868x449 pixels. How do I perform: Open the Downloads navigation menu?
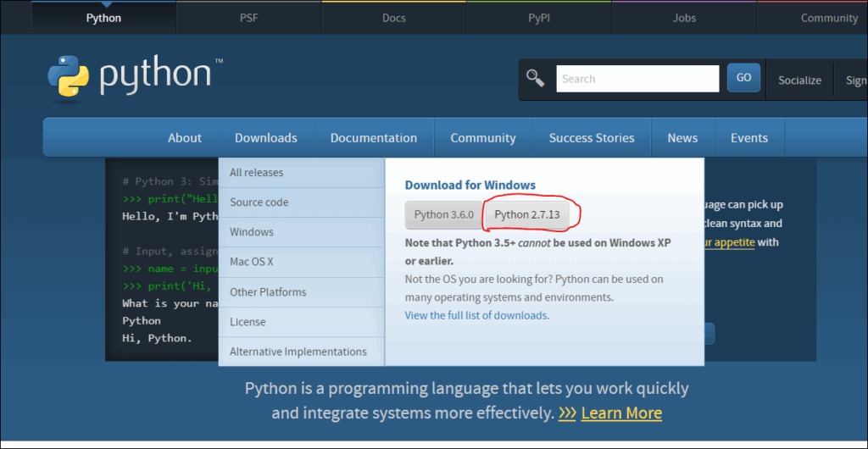coord(265,138)
